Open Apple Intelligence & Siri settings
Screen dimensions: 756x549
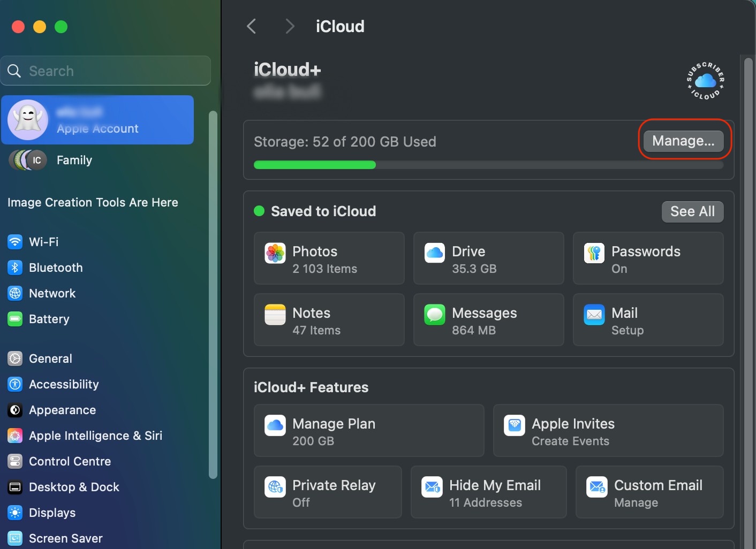(95, 436)
